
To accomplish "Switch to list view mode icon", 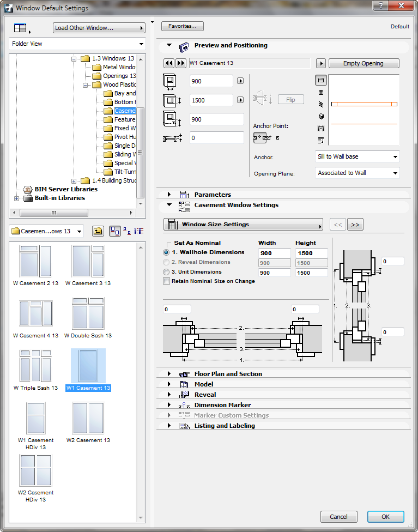I will [x=138, y=231].
